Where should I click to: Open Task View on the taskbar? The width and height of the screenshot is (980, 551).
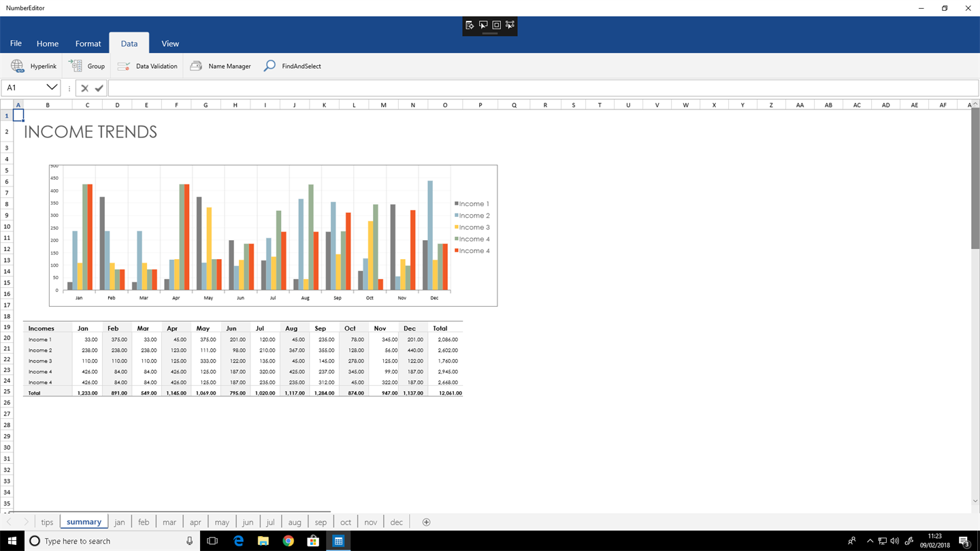pyautogui.click(x=212, y=541)
